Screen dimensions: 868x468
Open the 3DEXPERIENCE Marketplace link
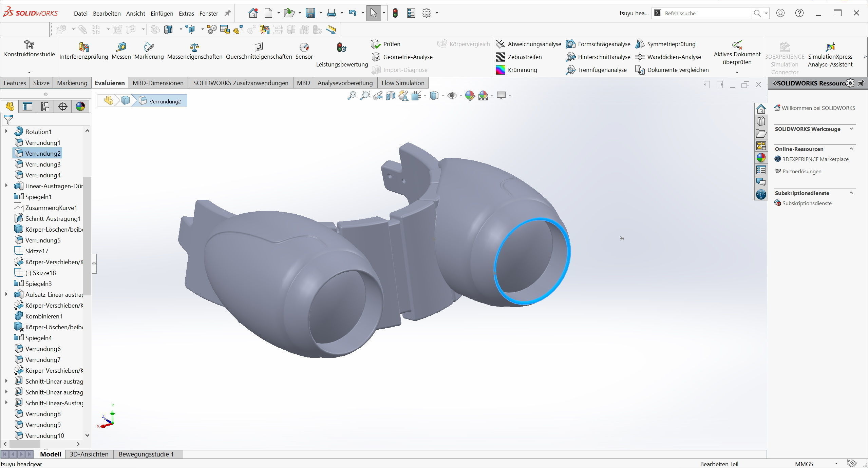(x=815, y=159)
